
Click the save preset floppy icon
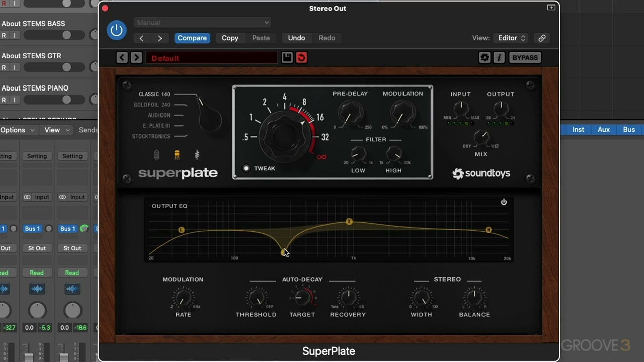coord(287,58)
